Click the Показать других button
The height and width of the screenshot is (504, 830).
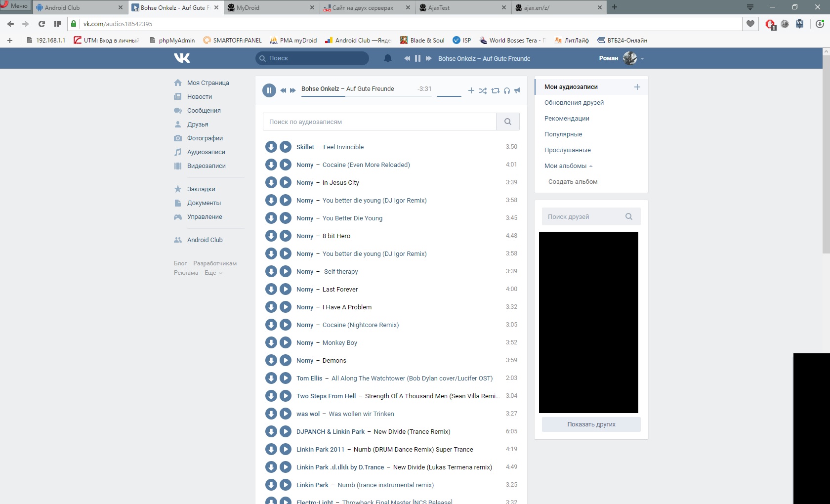(591, 424)
